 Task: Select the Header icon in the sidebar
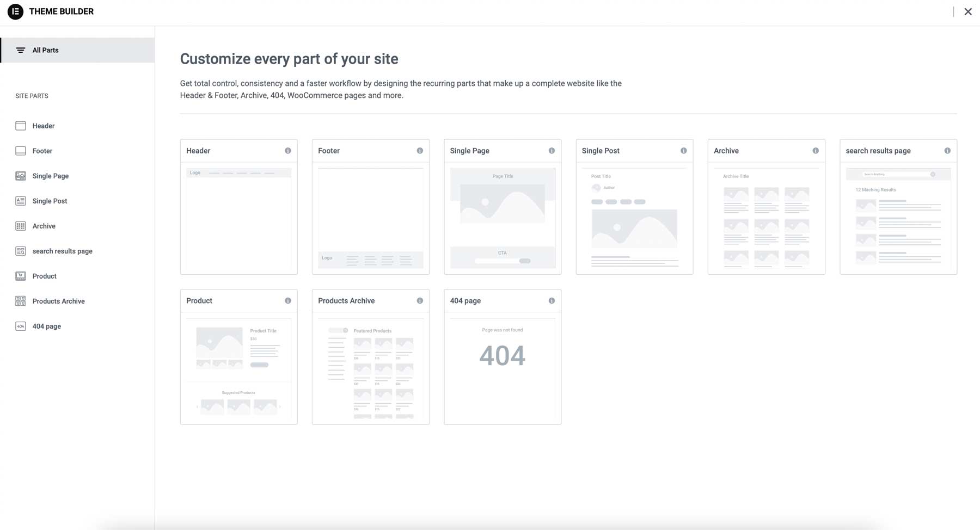click(20, 126)
